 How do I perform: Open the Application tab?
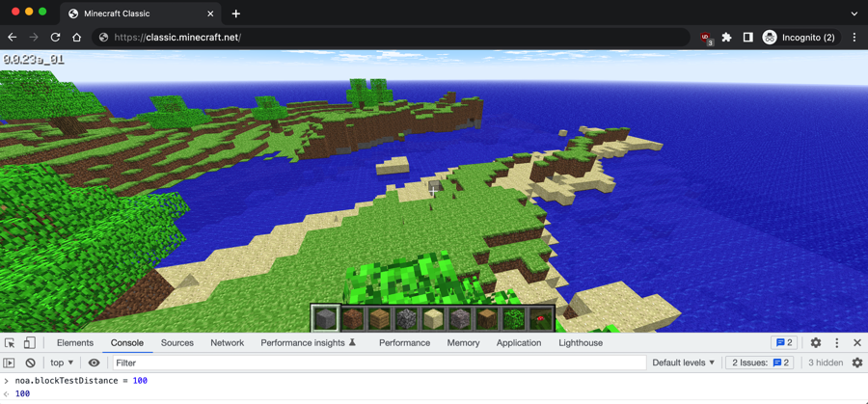(519, 342)
